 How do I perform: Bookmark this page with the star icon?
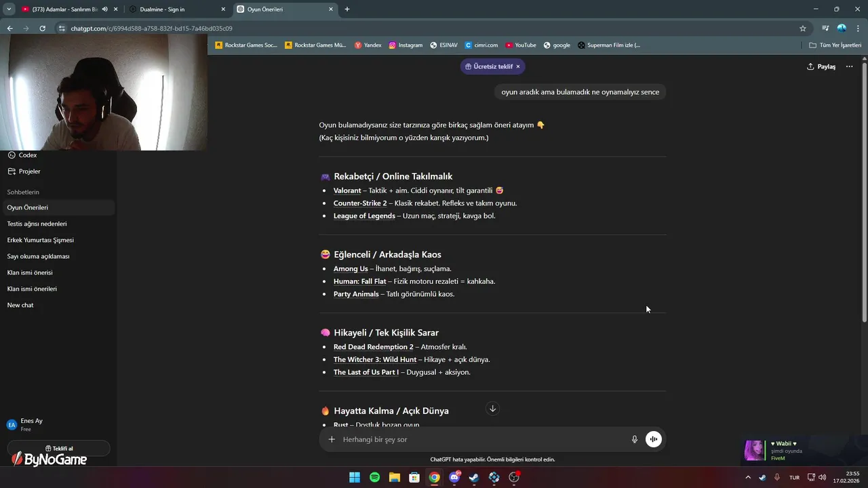[803, 28]
